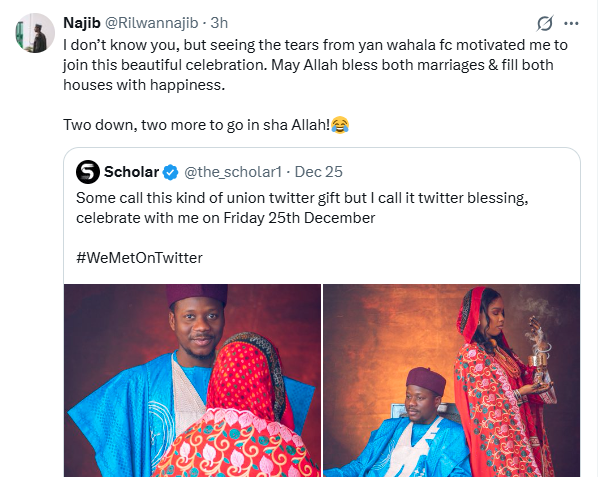The width and height of the screenshot is (607, 477).
Task: Click the laughing emoji in the post
Action: (x=339, y=125)
